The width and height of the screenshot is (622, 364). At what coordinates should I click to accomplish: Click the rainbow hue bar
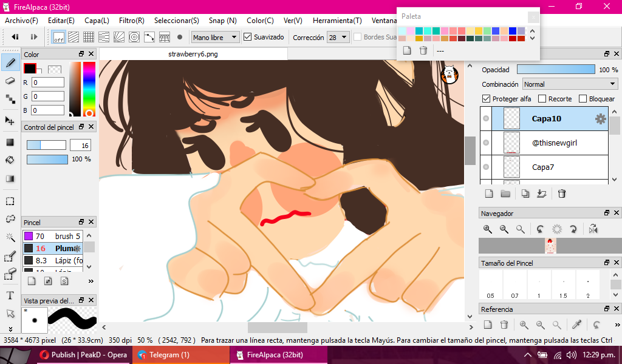pyautogui.click(x=89, y=89)
